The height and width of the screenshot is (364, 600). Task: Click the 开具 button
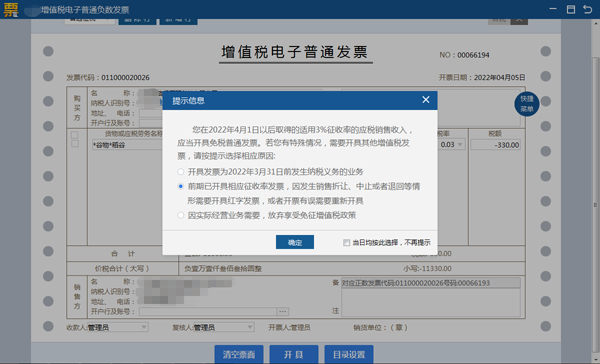(293, 354)
